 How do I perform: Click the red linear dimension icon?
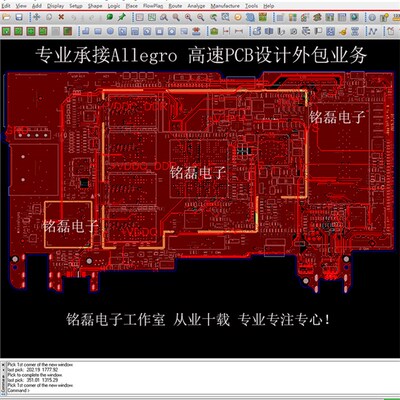click(226, 31)
